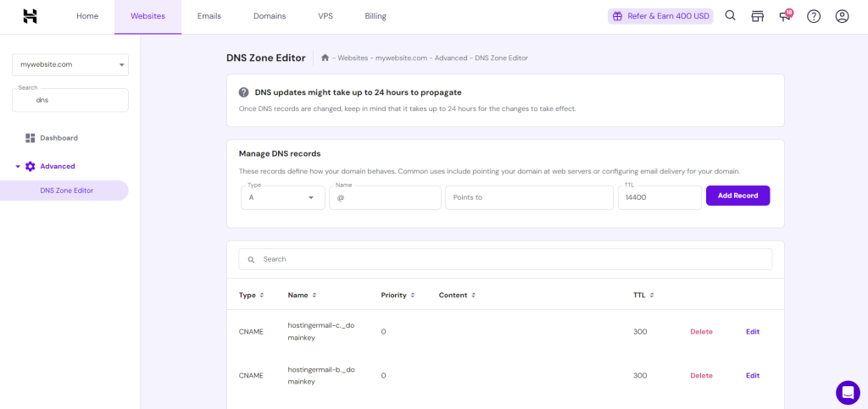Focus the Points to input field
Image resolution: width=868 pixels, height=409 pixels.
point(529,197)
